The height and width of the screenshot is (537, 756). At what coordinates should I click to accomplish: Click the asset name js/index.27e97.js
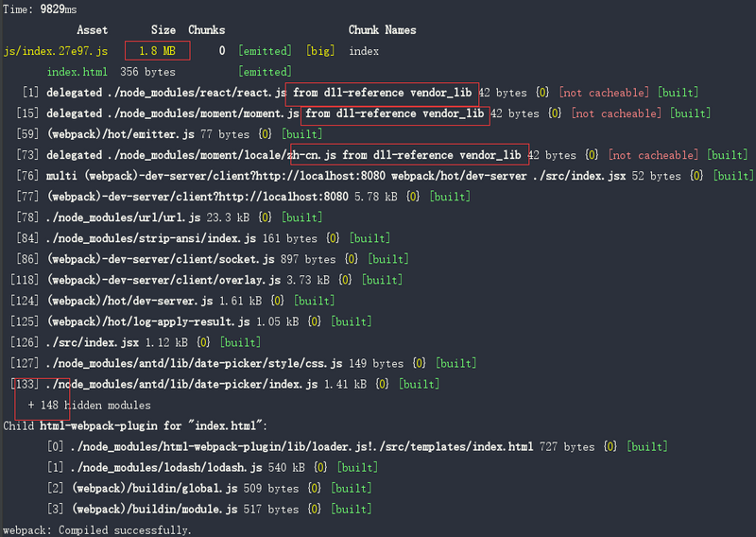[56, 51]
